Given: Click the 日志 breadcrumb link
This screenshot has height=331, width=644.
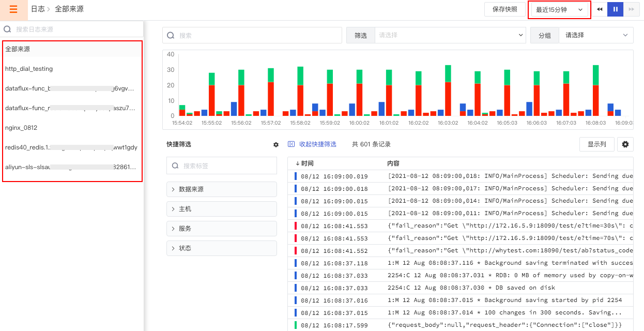Looking at the screenshot, I should tap(38, 9).
